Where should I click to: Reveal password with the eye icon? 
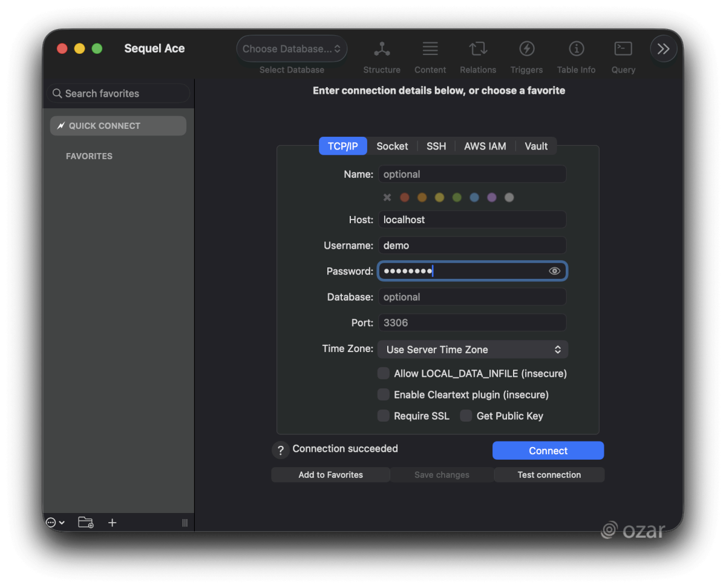pyautogui.click(x=554, y=271)
